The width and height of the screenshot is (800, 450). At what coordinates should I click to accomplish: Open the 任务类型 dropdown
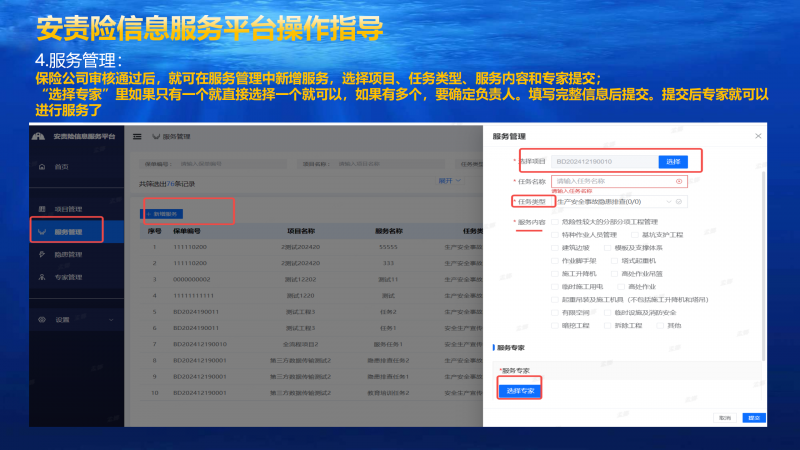(619, 202)
